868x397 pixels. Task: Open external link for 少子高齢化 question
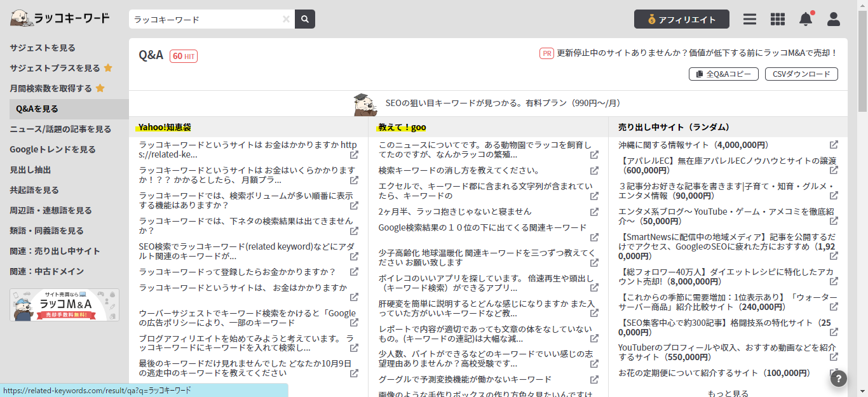[594, 262]
